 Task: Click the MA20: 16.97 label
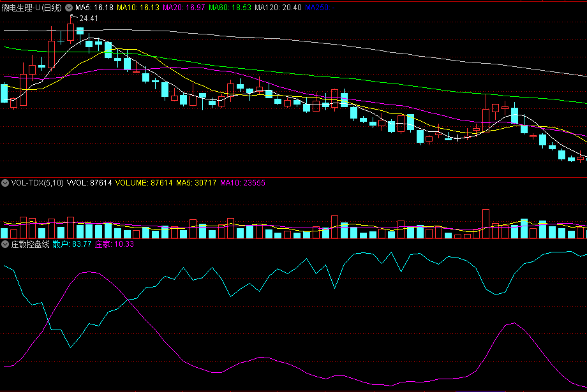(184, 8)
